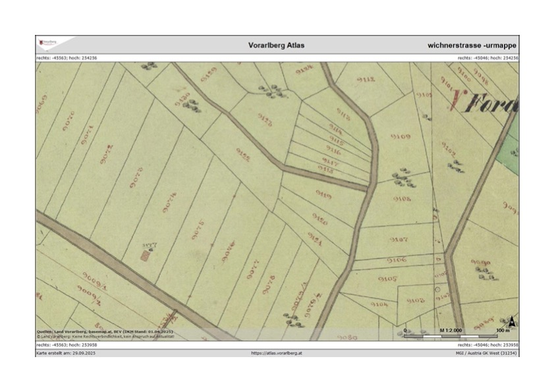Click the Vorarlberg Atlas title
The image size is (554, 392).
tap(277, 45)
